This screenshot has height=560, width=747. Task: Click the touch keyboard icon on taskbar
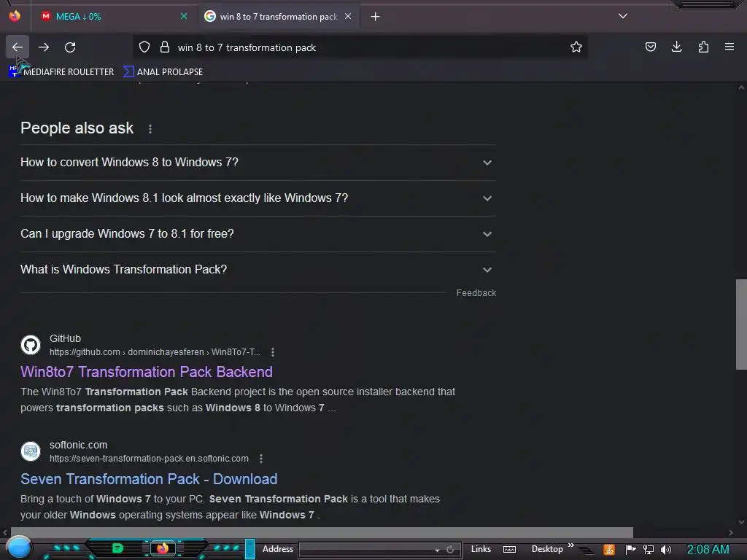tap(509, 550)
